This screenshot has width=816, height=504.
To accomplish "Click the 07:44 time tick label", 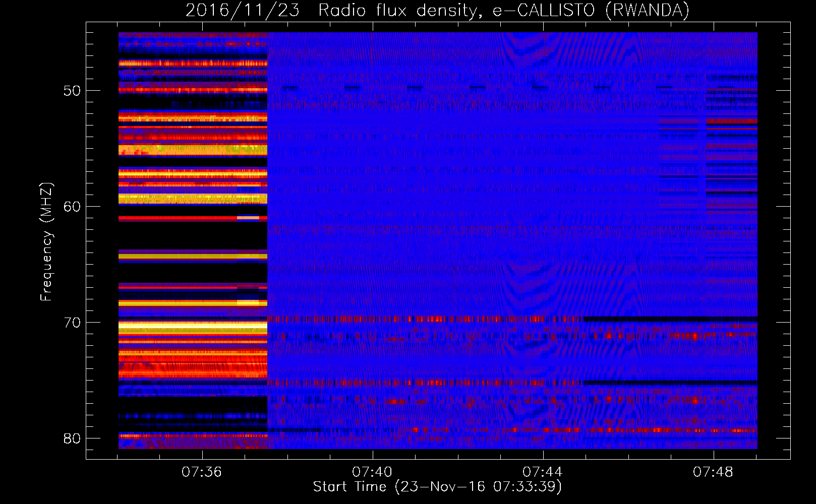I will click(543, 472).
